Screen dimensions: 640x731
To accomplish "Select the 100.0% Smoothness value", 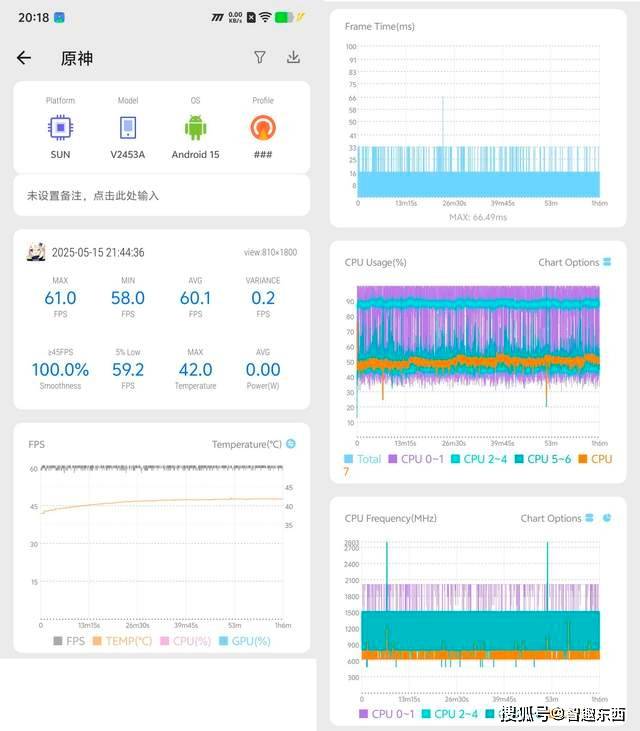I will 60,370.
